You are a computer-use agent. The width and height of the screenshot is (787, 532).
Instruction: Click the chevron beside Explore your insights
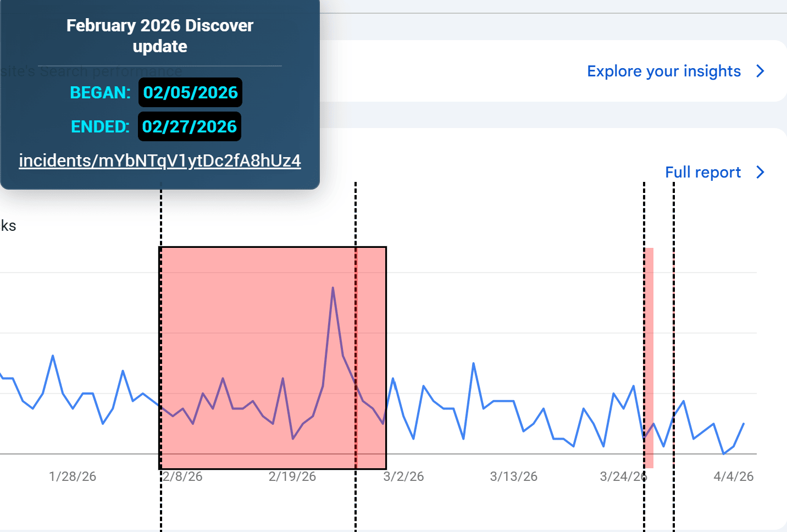760,71
